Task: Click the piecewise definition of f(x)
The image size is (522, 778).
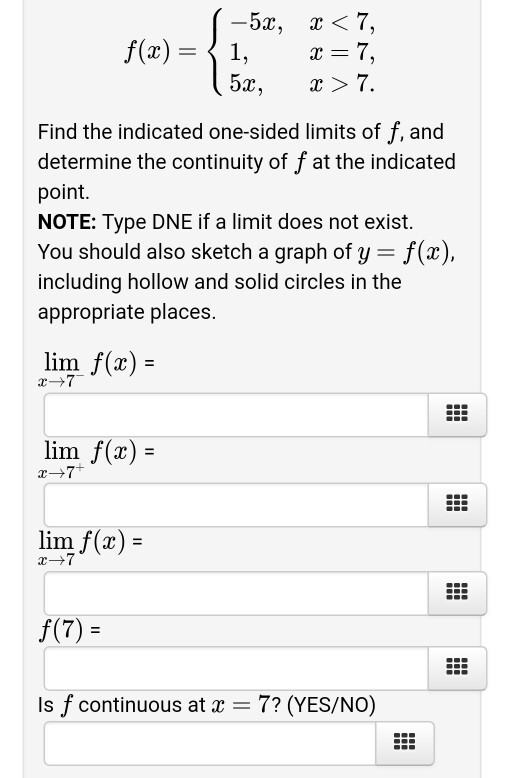Action: 250,52
